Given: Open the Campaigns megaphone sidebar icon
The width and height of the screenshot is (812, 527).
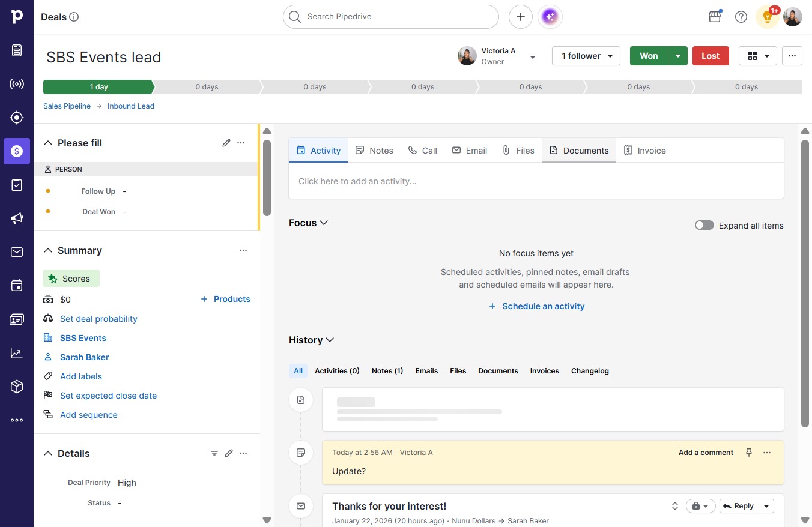Looking at the screenshot, I should point(17,218).
